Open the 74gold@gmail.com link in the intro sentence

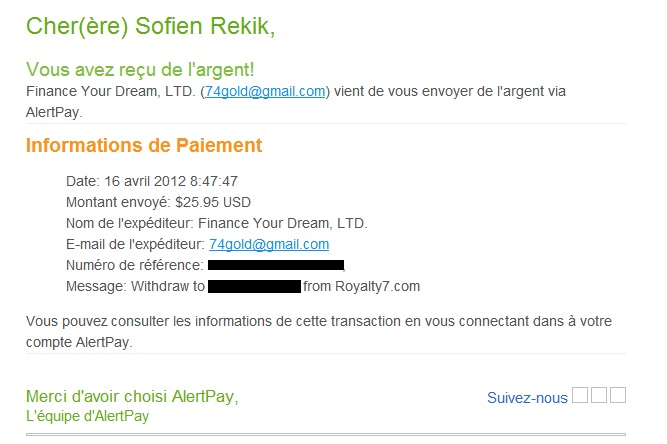pyautogui.click(x=265, y=91)
